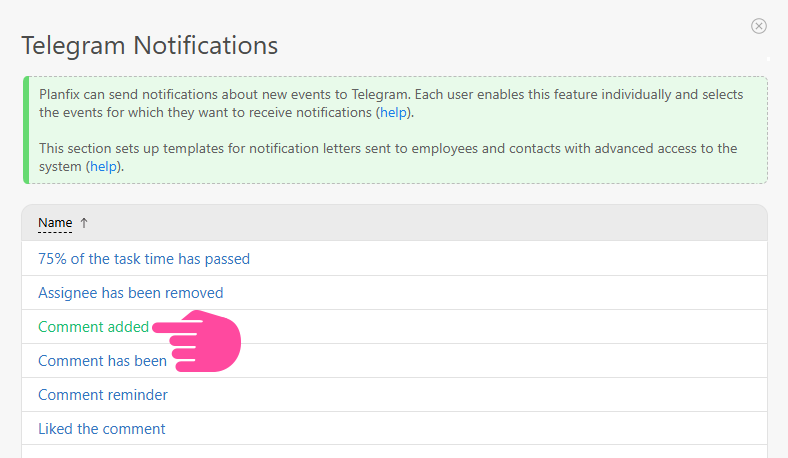Open the help link after 'access to the system'
Screen dimensions: 788x458
[103, 167]
